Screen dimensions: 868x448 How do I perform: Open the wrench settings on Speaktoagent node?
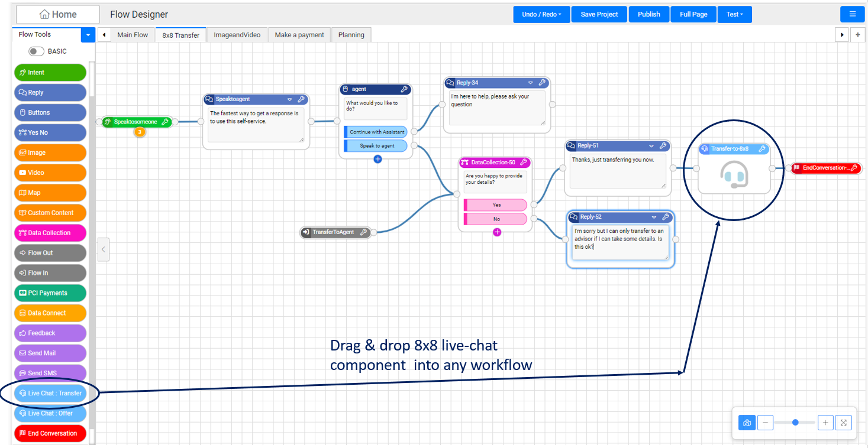(x=302, y=99)
